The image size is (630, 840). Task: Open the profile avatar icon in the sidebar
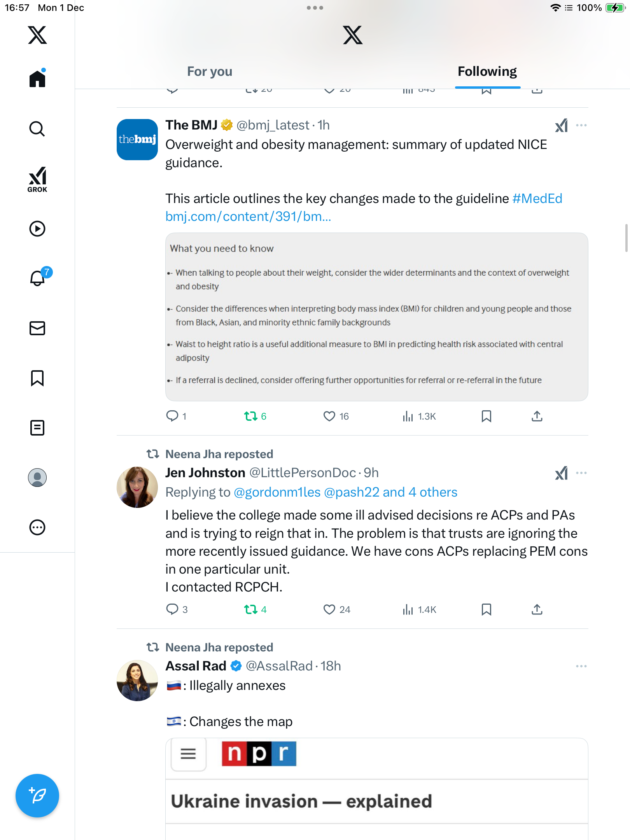pos(37,478)
